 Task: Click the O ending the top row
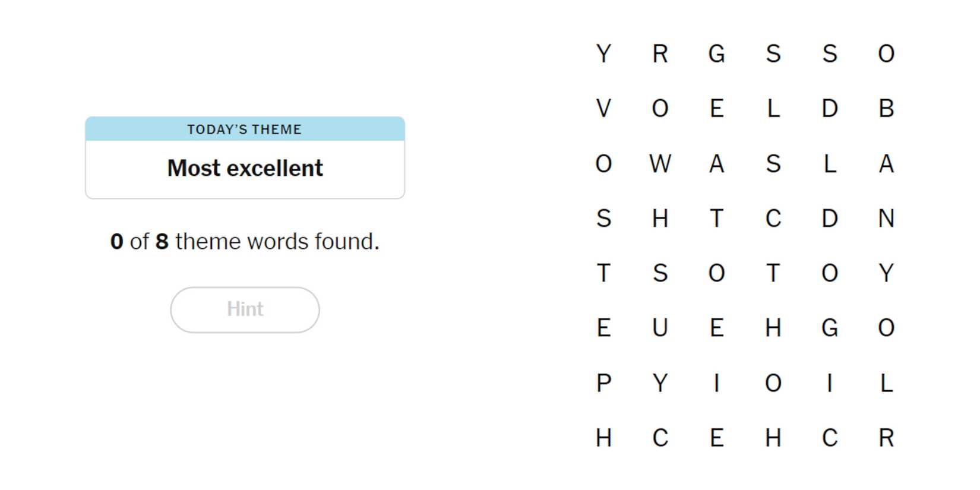(886, 54)
